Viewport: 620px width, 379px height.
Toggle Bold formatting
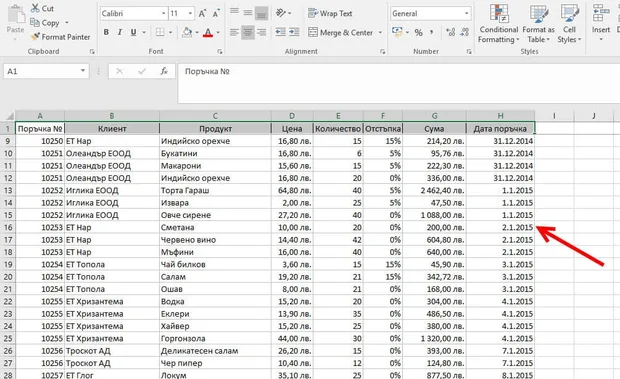[106, 32]
